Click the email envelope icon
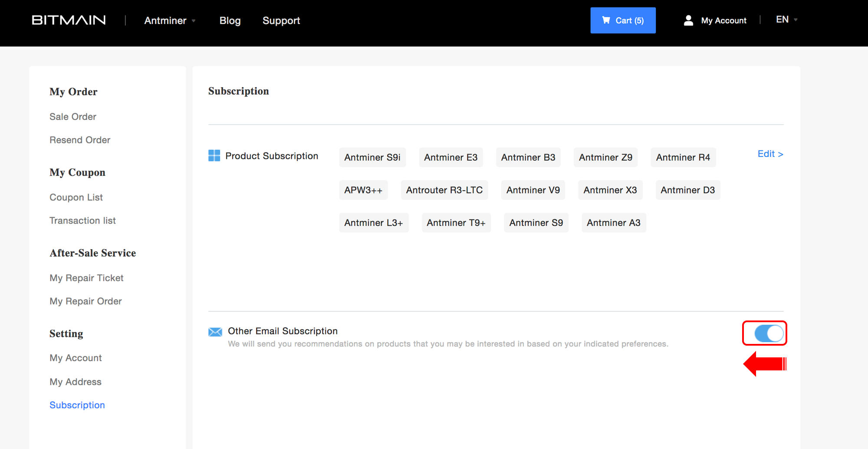This screenshot has width=868, height=449. click(215, 332)
